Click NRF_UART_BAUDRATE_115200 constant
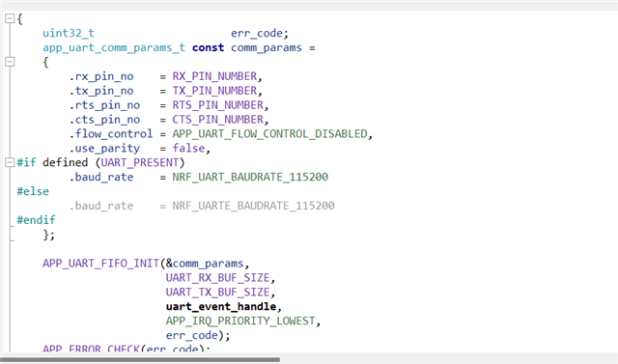618x364 pixels. 250,177
